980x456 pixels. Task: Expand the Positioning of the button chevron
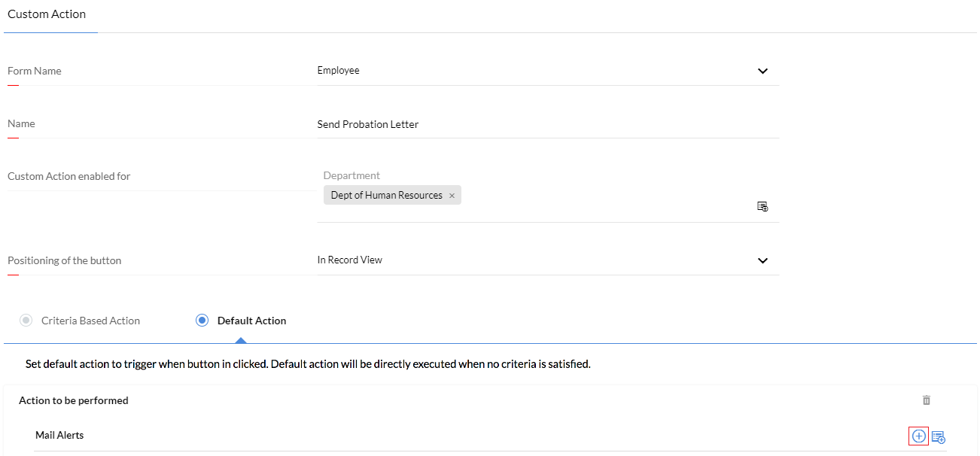(762, 260)
